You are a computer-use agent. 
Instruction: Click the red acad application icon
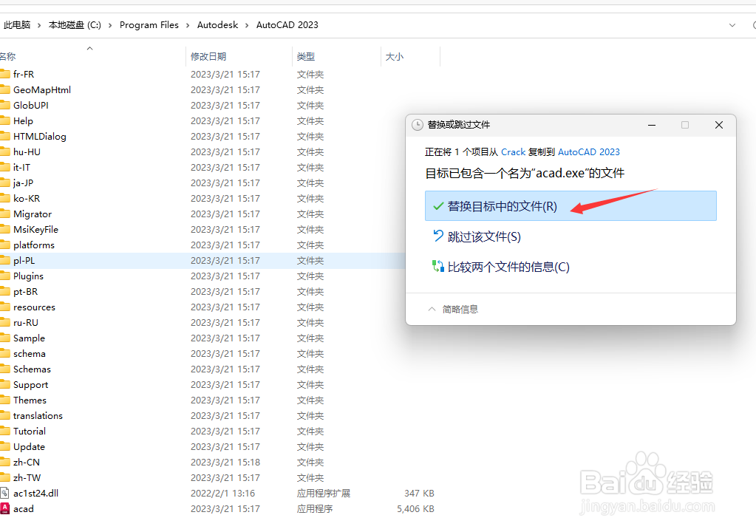click(5, 508)
